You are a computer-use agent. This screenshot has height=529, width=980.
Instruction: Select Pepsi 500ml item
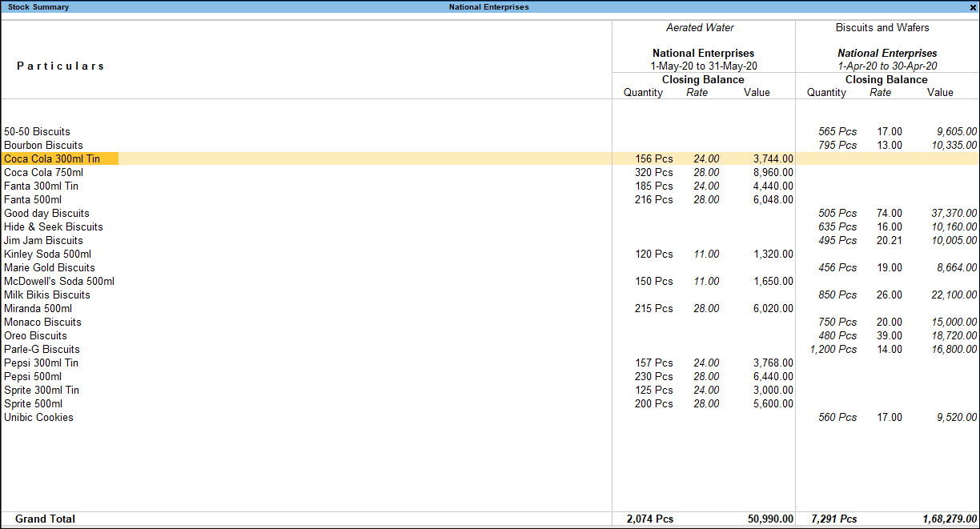[x=33, y=376]
